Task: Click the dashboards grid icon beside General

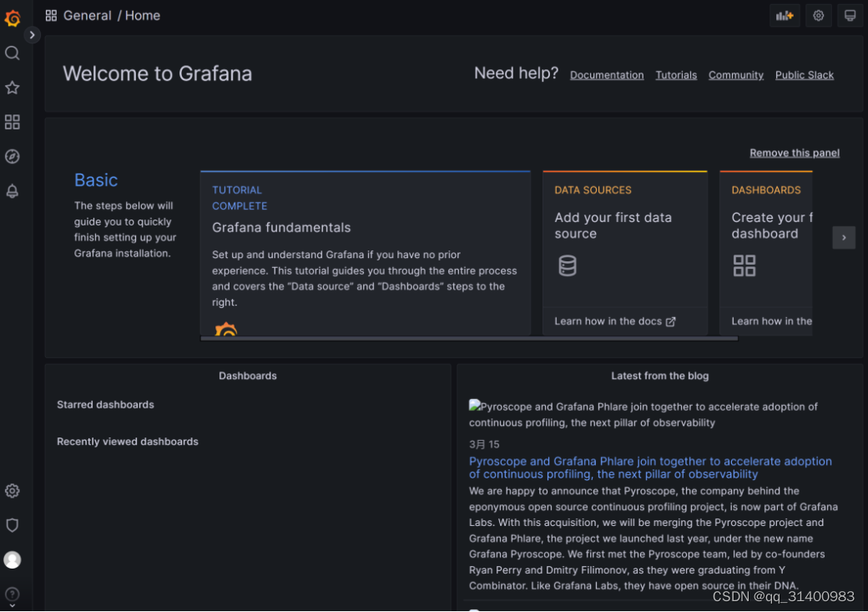Action: (x=51, y=16)
